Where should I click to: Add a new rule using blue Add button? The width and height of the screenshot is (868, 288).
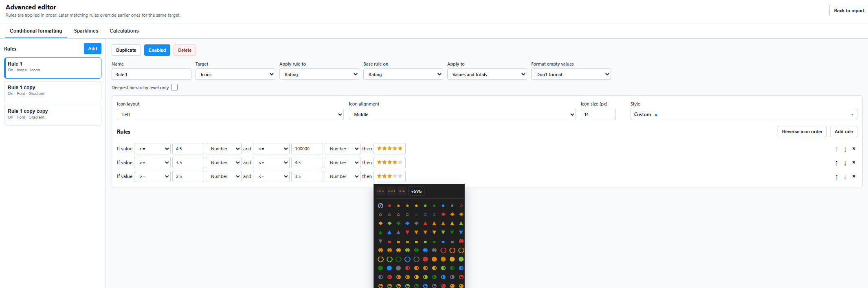tap(92, 48)
